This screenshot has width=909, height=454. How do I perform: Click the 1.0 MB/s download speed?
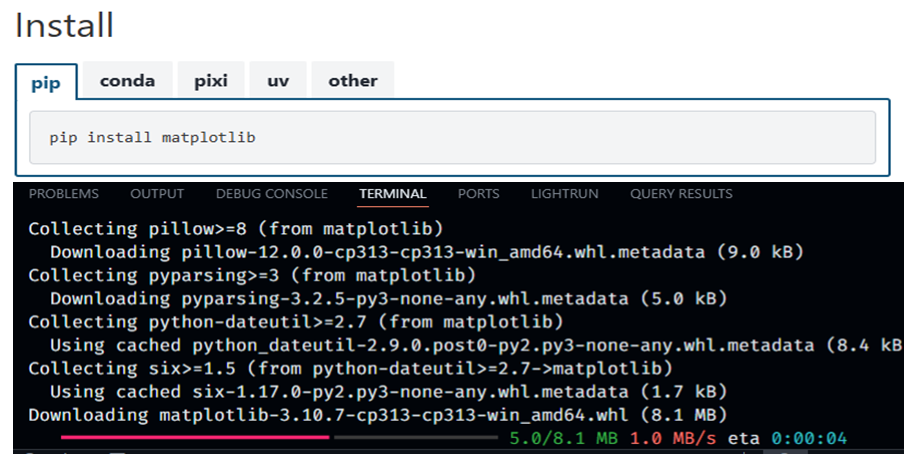click(673, 438)
